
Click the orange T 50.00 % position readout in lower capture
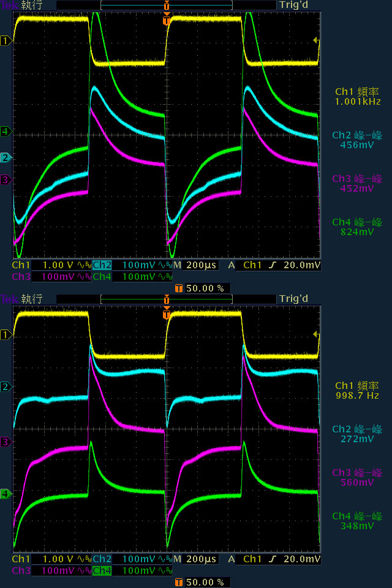202,582
